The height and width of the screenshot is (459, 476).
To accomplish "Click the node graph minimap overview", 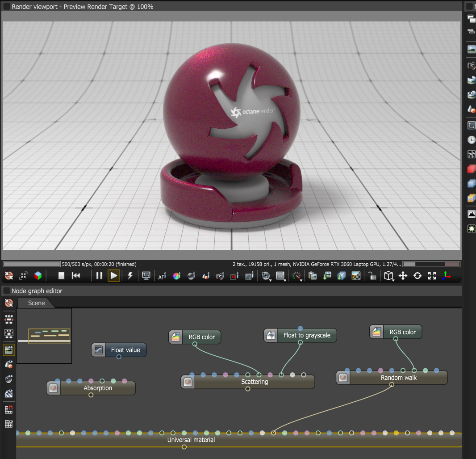I will point(44,336).
